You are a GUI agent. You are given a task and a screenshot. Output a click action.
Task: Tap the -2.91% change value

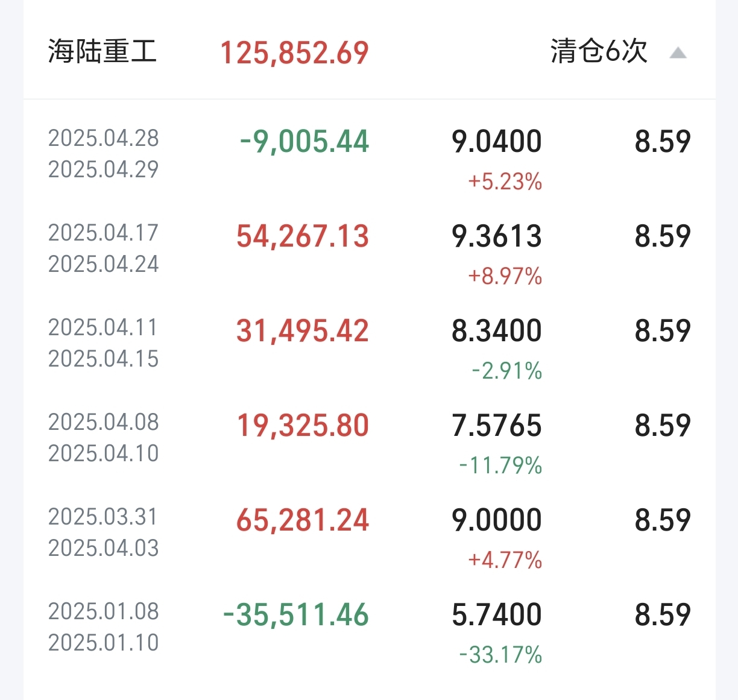click(x=507, y=371)
